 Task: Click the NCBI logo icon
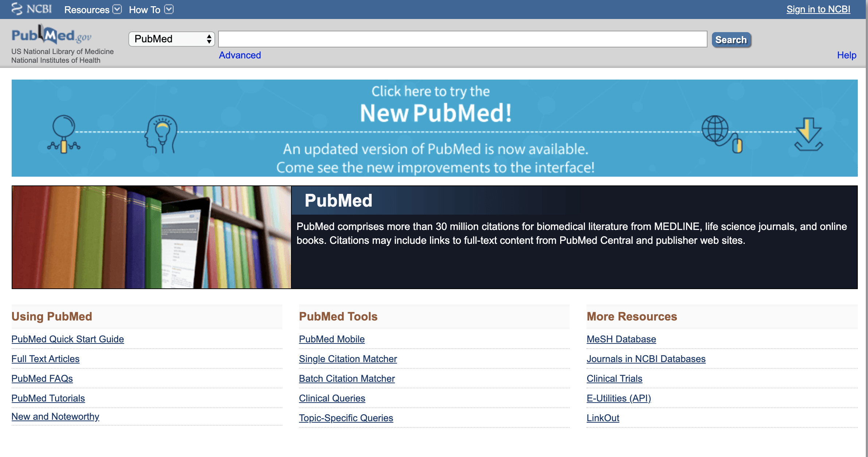pyautogui.click(x=17, y=9)
